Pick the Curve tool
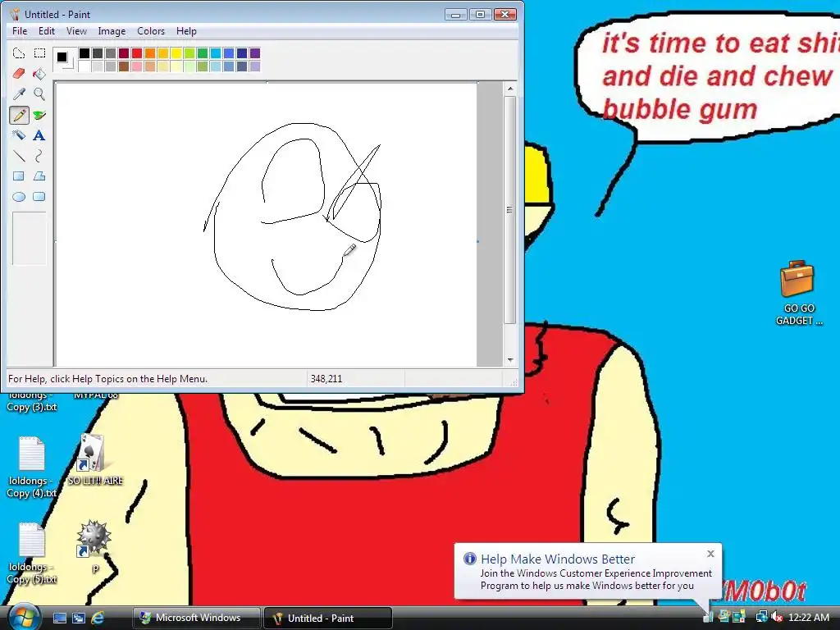 click(x=39, y=156)
